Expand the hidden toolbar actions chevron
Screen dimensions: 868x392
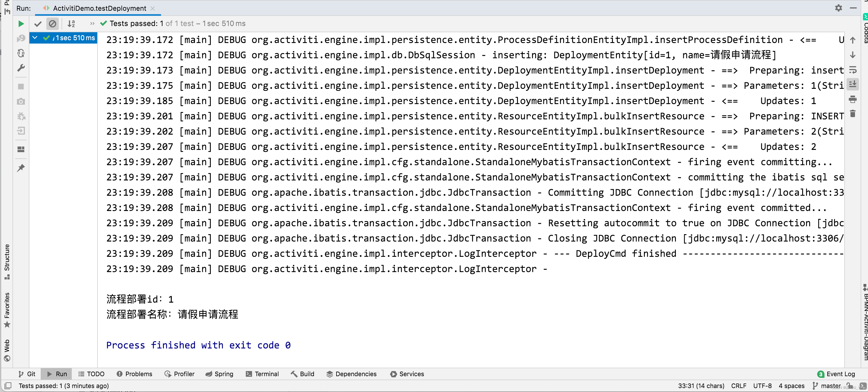92,23
